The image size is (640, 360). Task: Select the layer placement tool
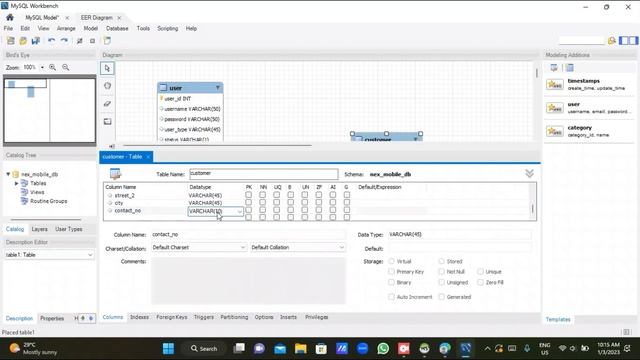pos(107,121)
